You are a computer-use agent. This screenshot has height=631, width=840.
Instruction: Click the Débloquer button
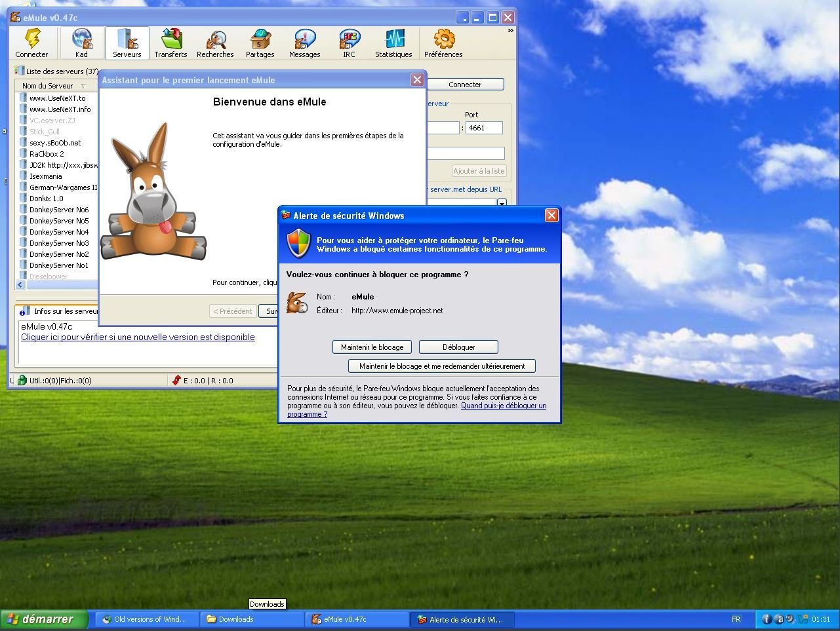point(458,347)
